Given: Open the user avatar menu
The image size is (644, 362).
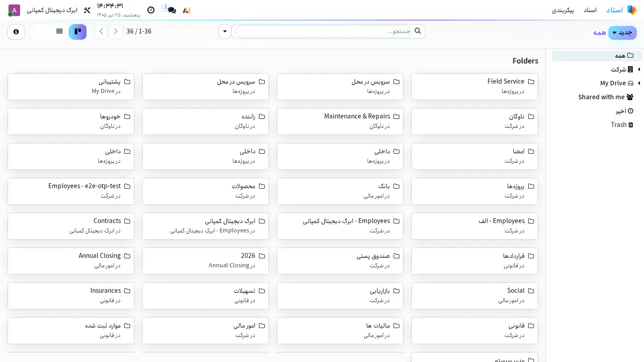Looking at the screenshot, I should tap(14, 10).
